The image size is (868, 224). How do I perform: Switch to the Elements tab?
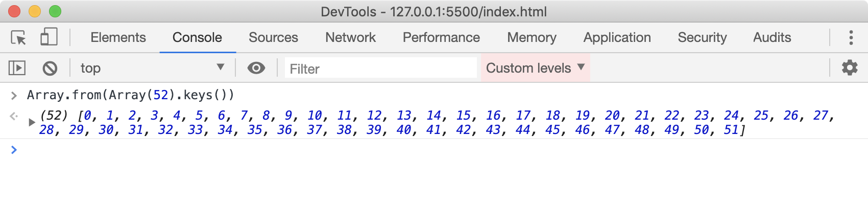[x=118, y=37]
